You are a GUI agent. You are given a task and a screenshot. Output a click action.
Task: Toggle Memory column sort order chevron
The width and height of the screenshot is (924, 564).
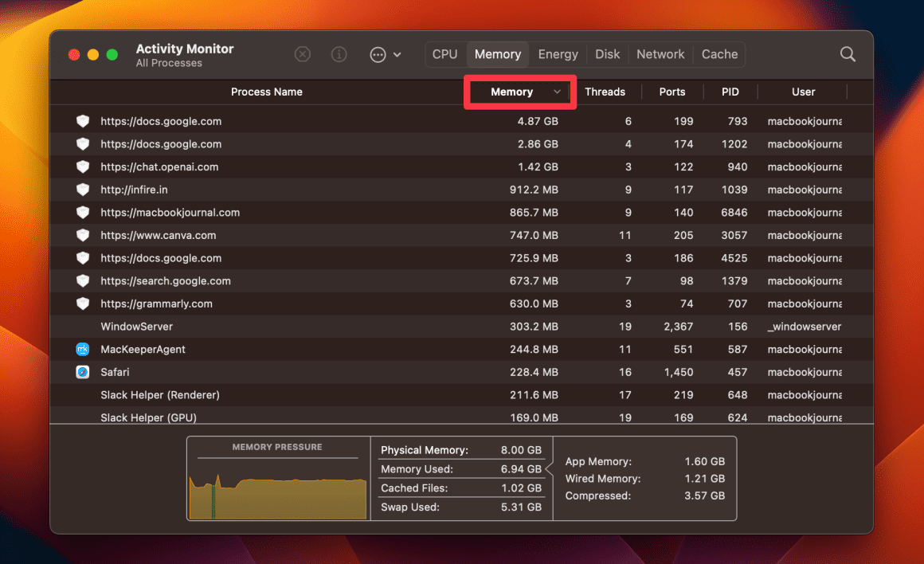557,92
